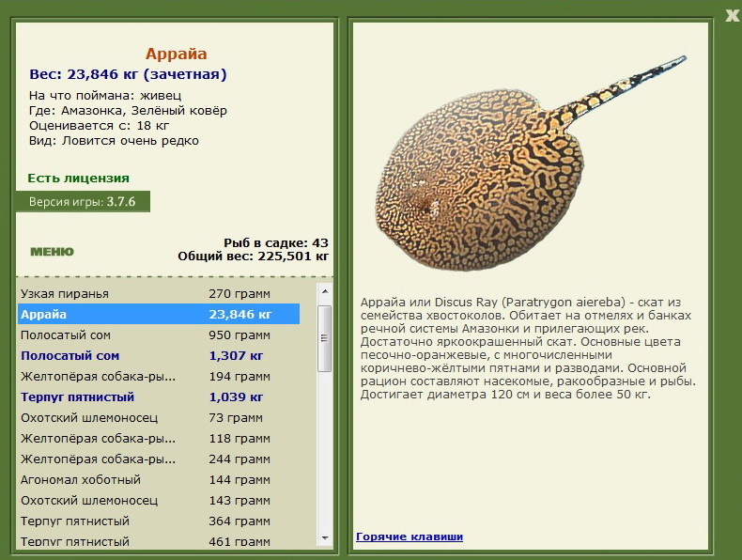Select Желтопёрая собака-рыба 244 грамм entry
Viewport: 742px width, 560px height.
159,459
